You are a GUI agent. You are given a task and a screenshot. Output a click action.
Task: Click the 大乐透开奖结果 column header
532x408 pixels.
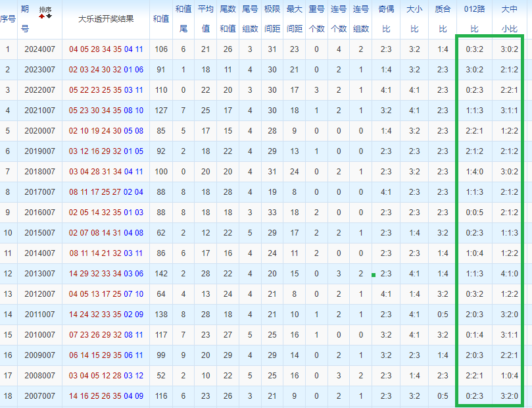pyautogui.click(x=106, y=18)
